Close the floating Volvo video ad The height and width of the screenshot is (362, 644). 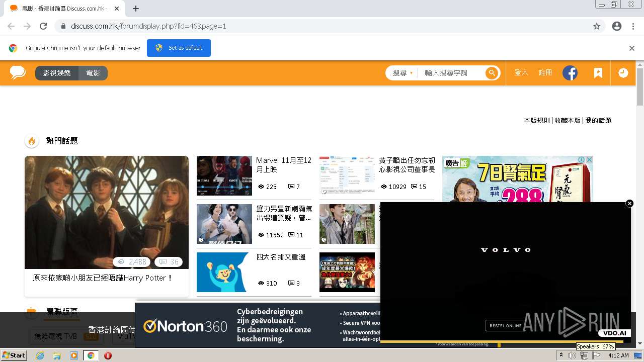pos(629,203)
